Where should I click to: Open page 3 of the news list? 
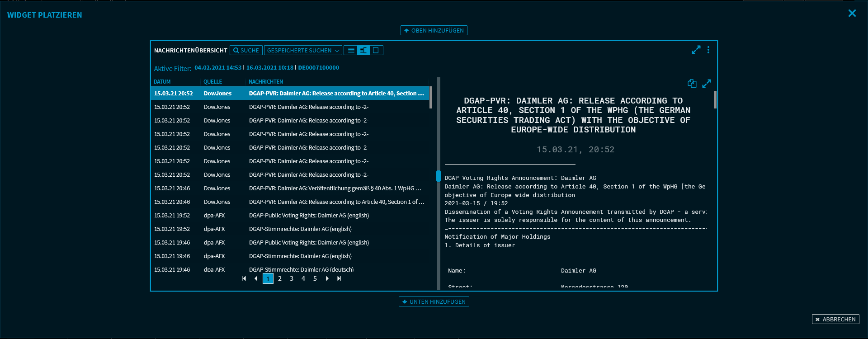point(292,279)
